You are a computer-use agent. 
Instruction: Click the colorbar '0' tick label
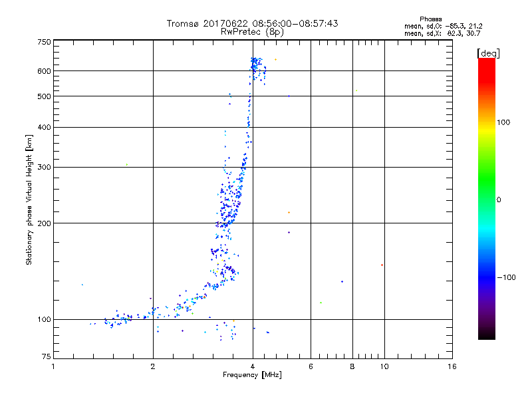[x=499, y=200]
